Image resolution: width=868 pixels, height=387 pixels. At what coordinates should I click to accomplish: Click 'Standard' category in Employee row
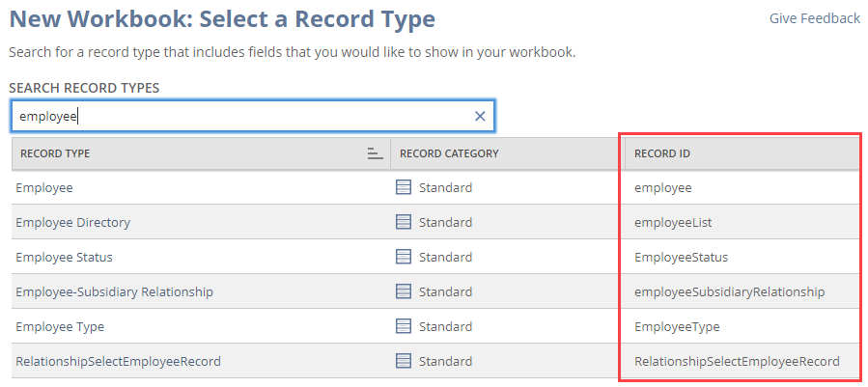tap(446, 187)
